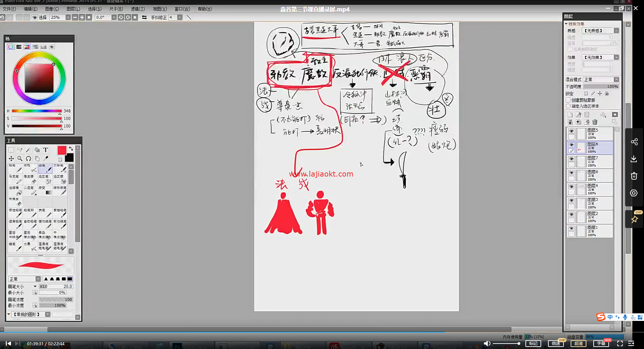Click the fullscreen button in player
644x349 pixels.
click(620, 344)
